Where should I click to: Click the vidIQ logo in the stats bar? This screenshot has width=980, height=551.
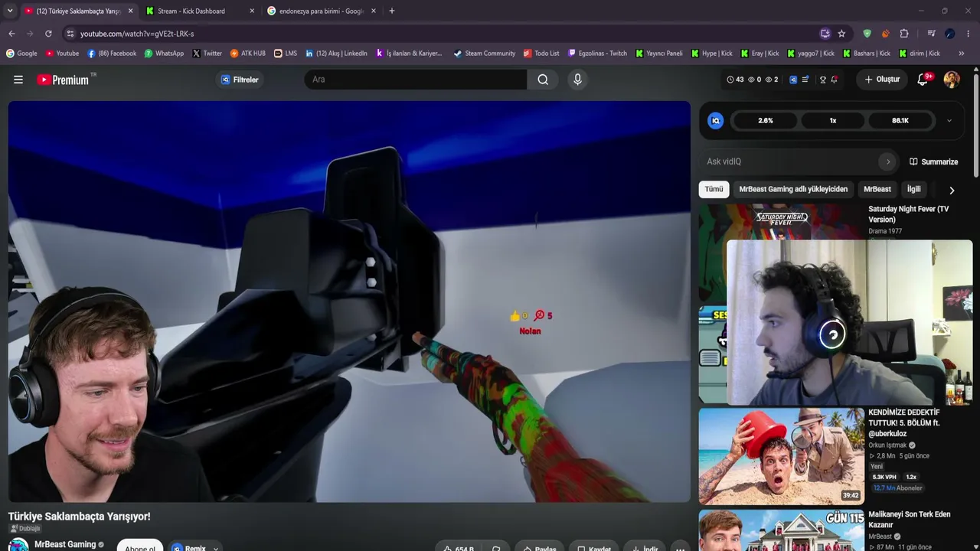tap(716, 120)
